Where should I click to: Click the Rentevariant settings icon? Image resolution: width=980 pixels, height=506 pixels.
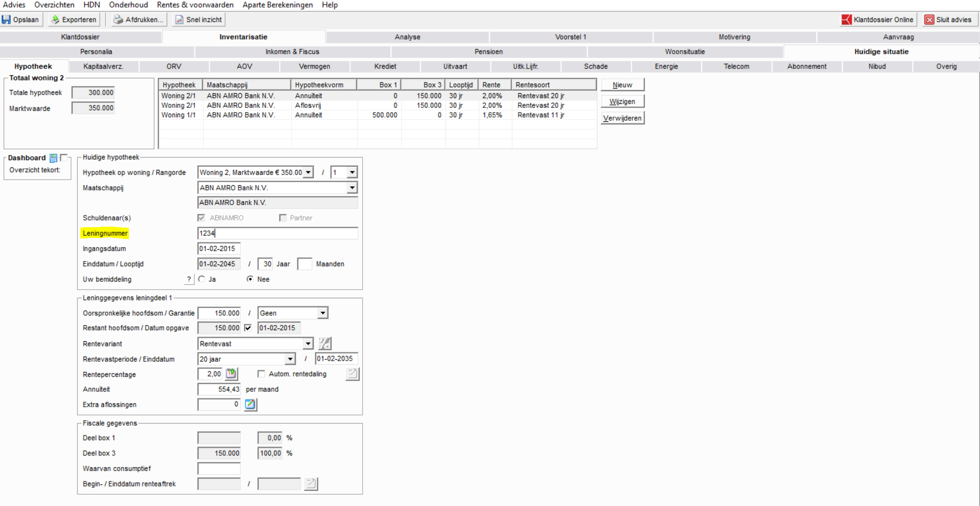(x=325, y=343)
